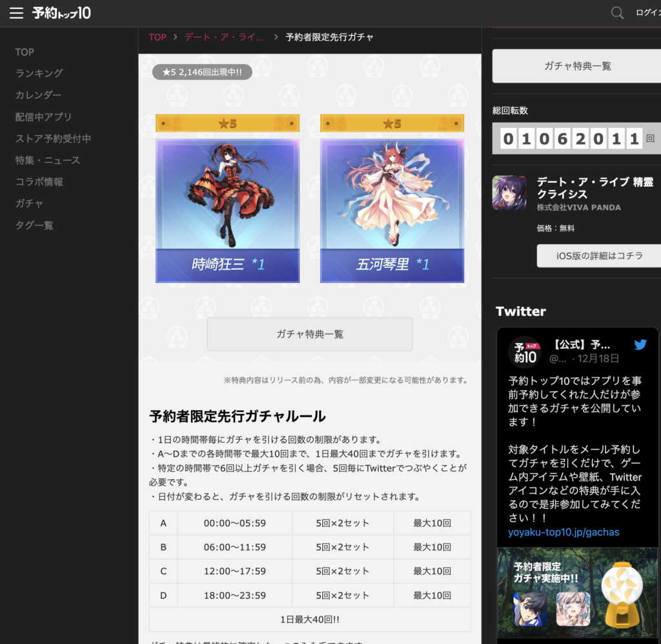This screenshot has width=661, height=644.
Task: Click time slot 06:00〜11:59 cell
Action: (235, 547)
